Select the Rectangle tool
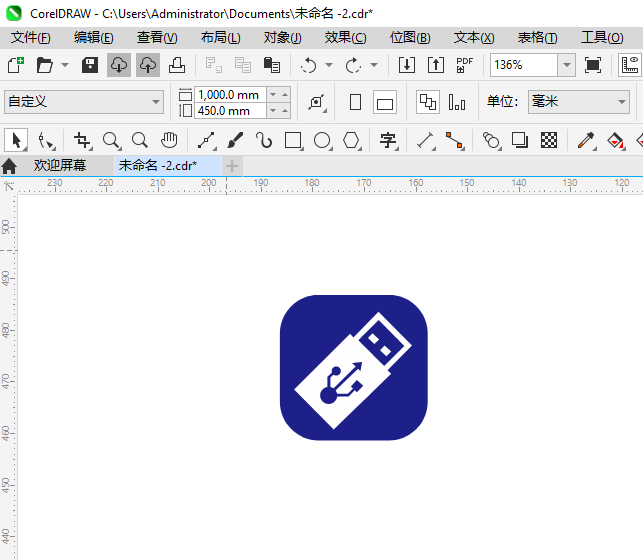The height and width of the screenshot is (560, 643). (293, 140)
